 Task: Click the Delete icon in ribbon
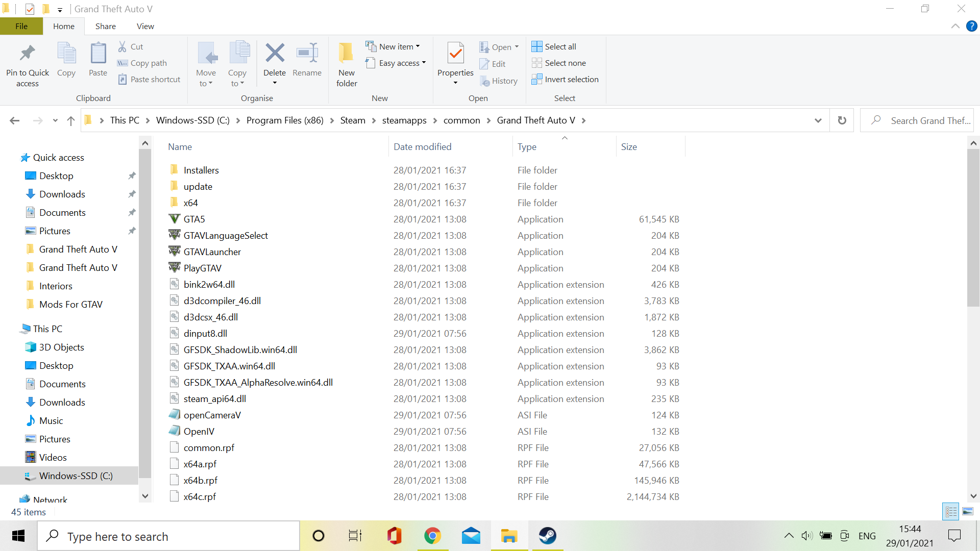275,53
